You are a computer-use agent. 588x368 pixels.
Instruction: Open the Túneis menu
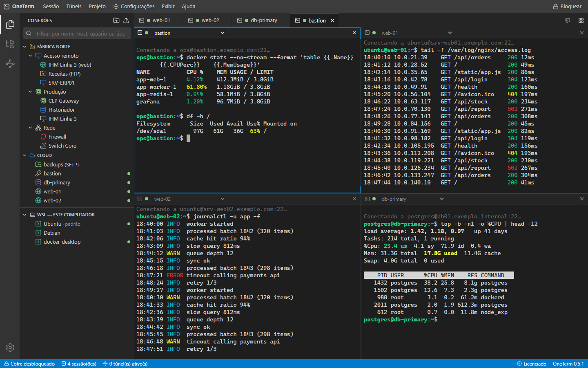tap(74, 7)
